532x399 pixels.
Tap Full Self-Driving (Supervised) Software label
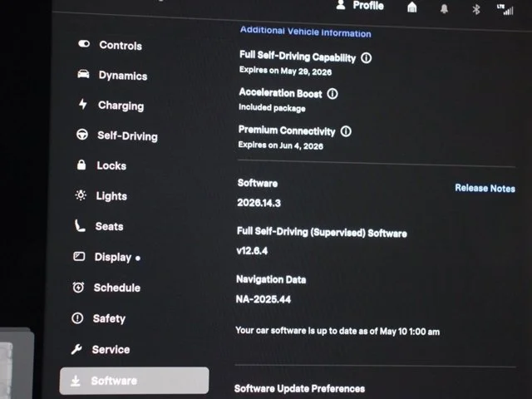click(x=322, y=233)
